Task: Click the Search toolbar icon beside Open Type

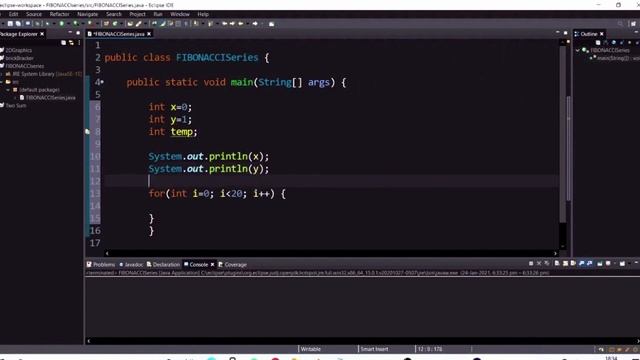Action: (x=139, y=24)
